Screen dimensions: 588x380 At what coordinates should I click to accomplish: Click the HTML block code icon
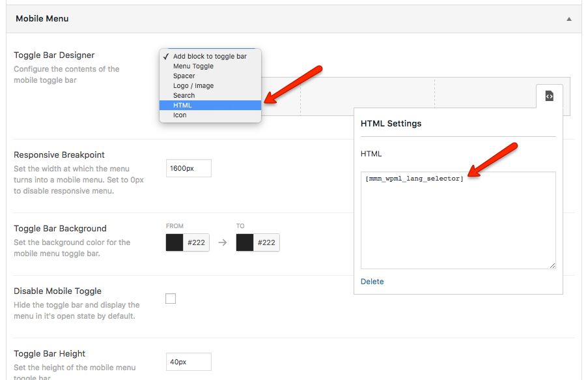pos(549,96)
